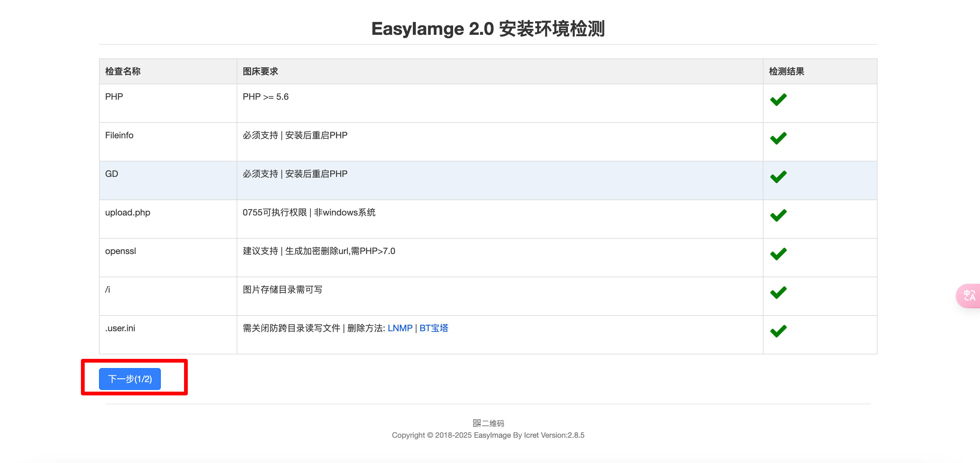Image resolution: width=980 pixels, height=463 pixels.
Task: Click the PHP >= 5.6 requirement text
Action: (266, 97)
